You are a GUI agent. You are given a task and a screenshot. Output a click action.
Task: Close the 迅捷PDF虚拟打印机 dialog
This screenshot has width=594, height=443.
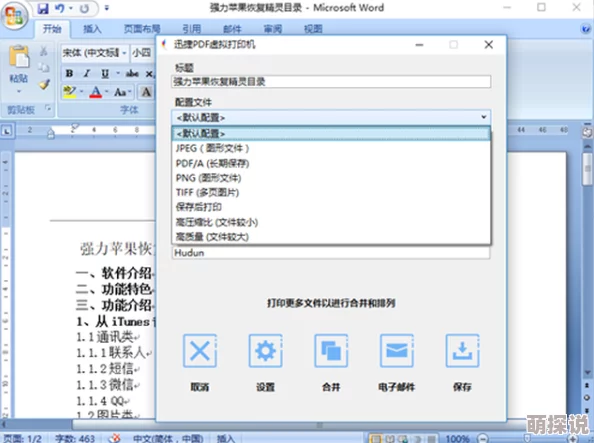489,45
